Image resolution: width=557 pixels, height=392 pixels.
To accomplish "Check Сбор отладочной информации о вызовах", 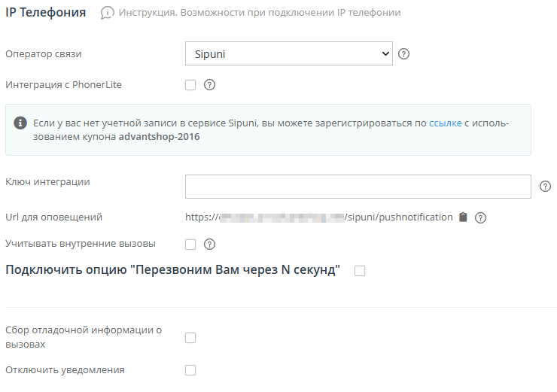I will pos(190,338).
